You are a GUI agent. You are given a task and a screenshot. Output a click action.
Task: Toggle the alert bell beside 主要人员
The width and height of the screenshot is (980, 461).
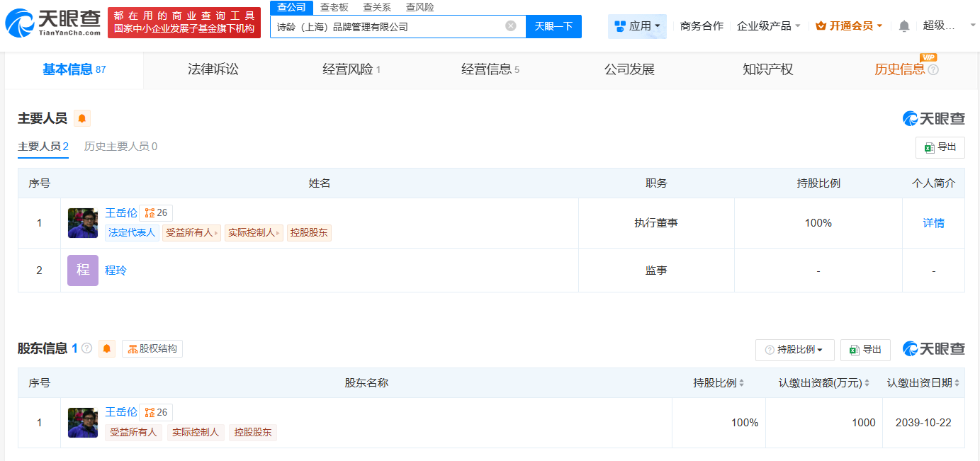coord(82,119)
